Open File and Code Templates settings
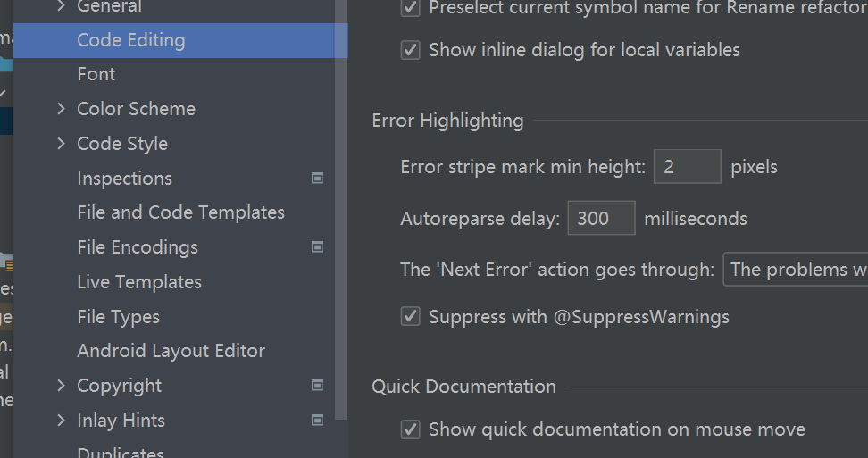This screenshot has width=868, height=458. [x=180, y=212]
